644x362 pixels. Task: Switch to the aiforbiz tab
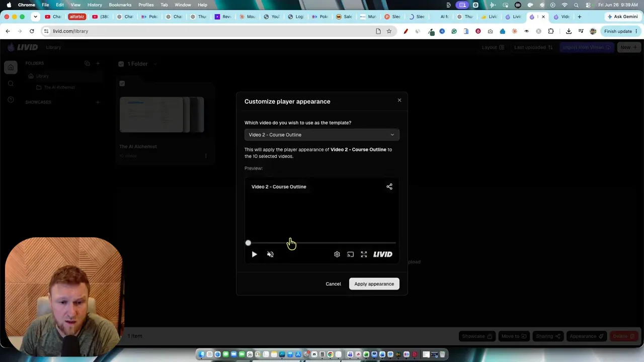tap(76, 17)
